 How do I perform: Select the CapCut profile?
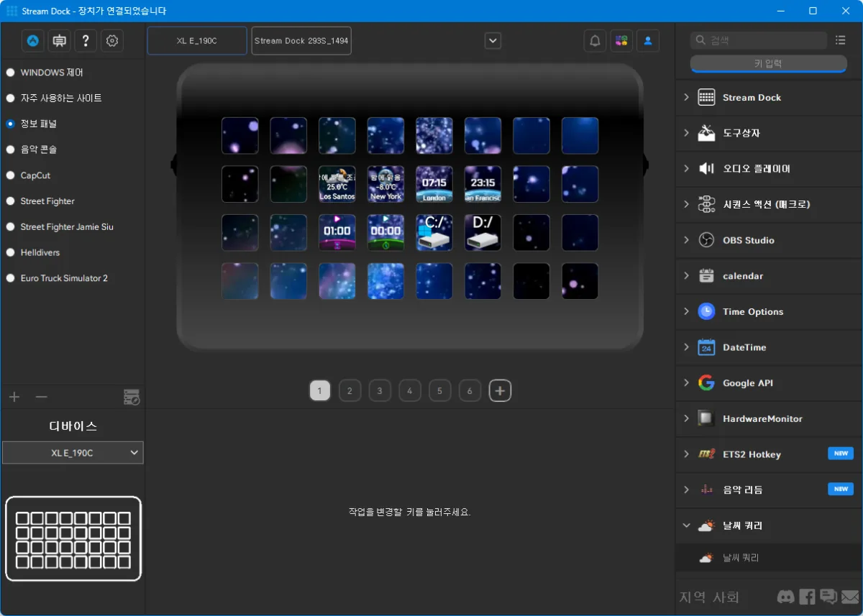click(35, 175)
